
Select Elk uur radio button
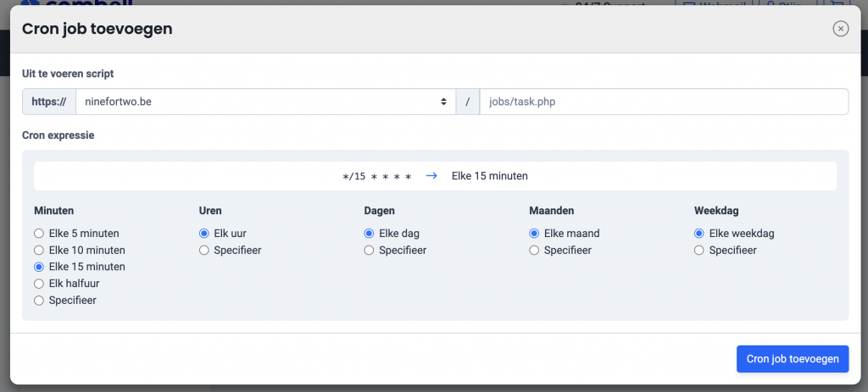(x=203, y=234)
